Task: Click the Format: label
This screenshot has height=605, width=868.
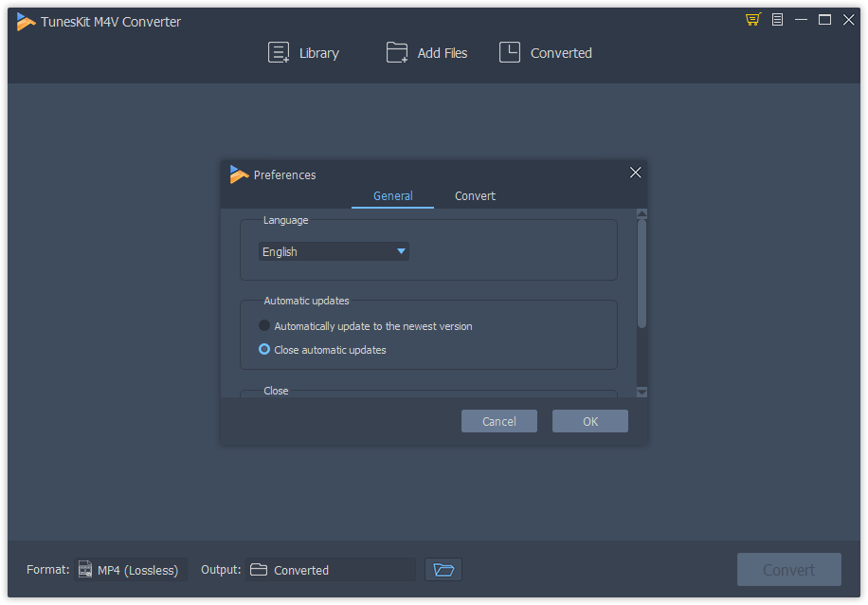Action: pyautogui.click(x=48, y=570)
